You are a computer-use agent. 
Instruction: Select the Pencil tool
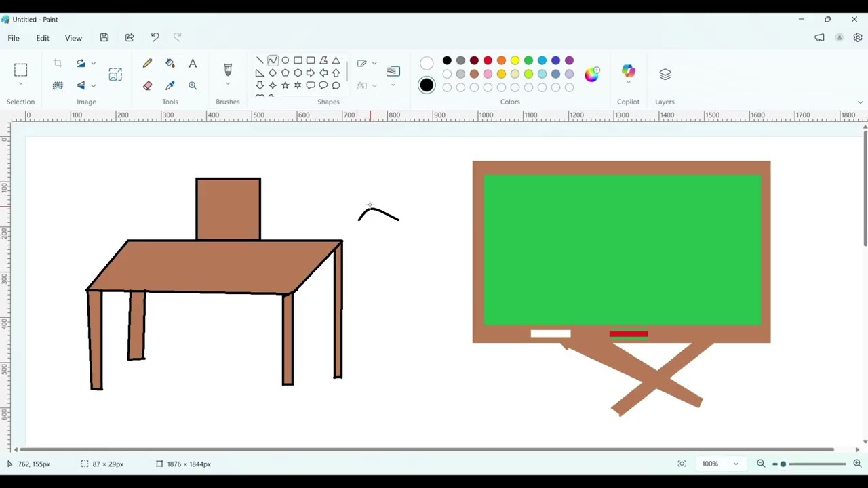pos(147,63)
